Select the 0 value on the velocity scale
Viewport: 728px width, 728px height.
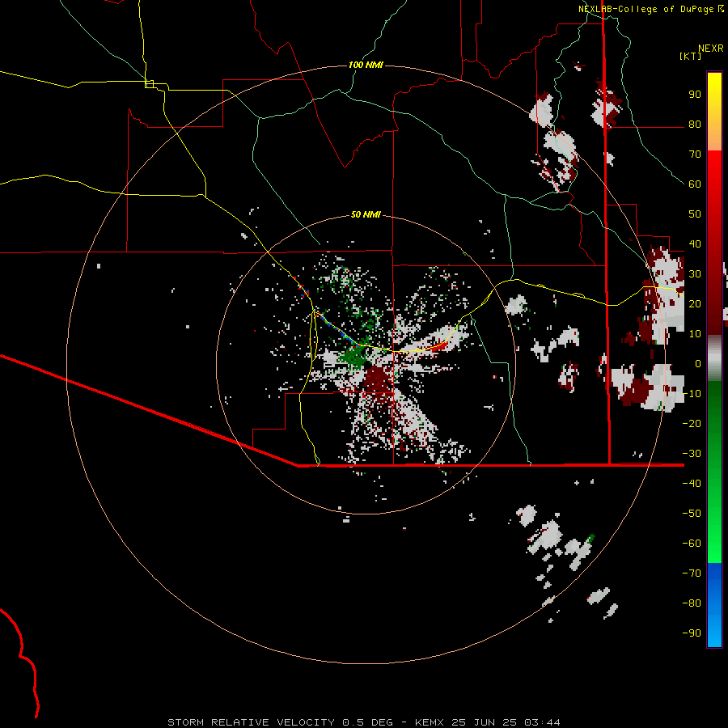[698, 364]
